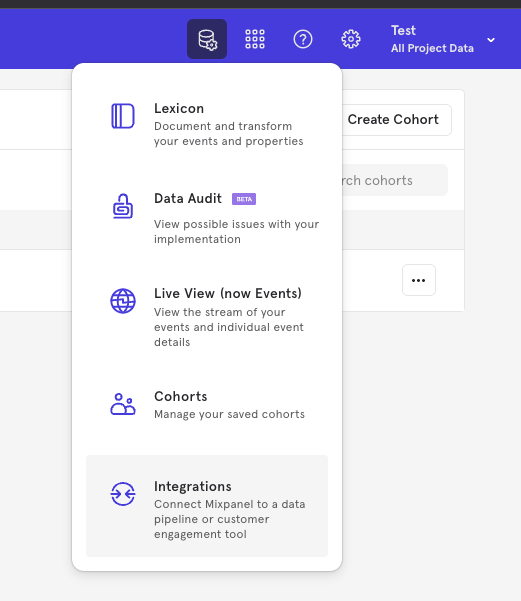
Task: Click the Cohorts people icon
Action: 123,404
